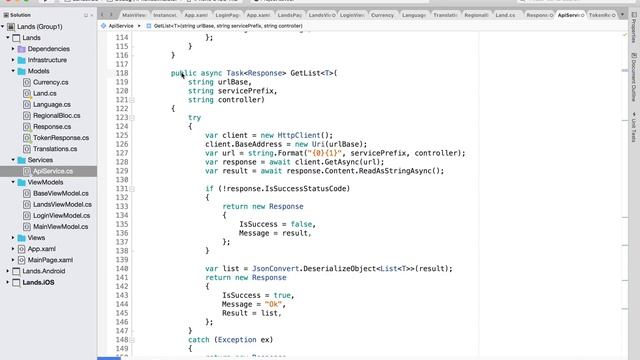Click the LoginViewModel.cs file icon
This screenshot has width=640, height=360.
27,216
